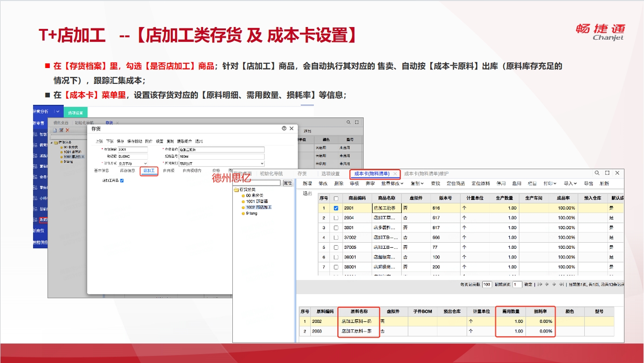Click material row 2003 in lower table
The height and width of the screenshot is (363, 644).
(x=456, y=331)
